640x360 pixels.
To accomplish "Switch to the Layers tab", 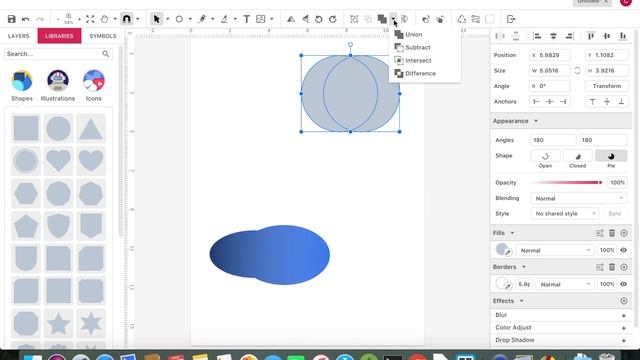I will pyautogui.click(x=19, y=36).
